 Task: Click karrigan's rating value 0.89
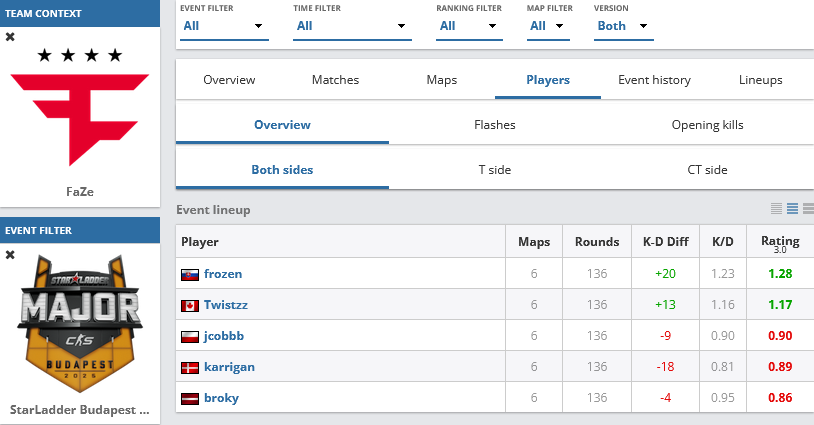(780, 367)
